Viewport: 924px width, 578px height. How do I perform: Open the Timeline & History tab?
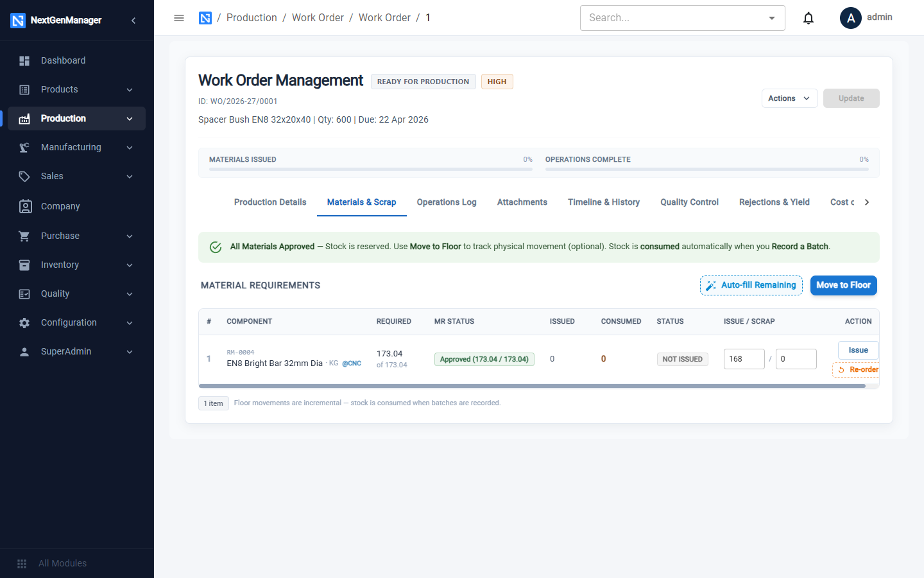(x=604, y=202)
